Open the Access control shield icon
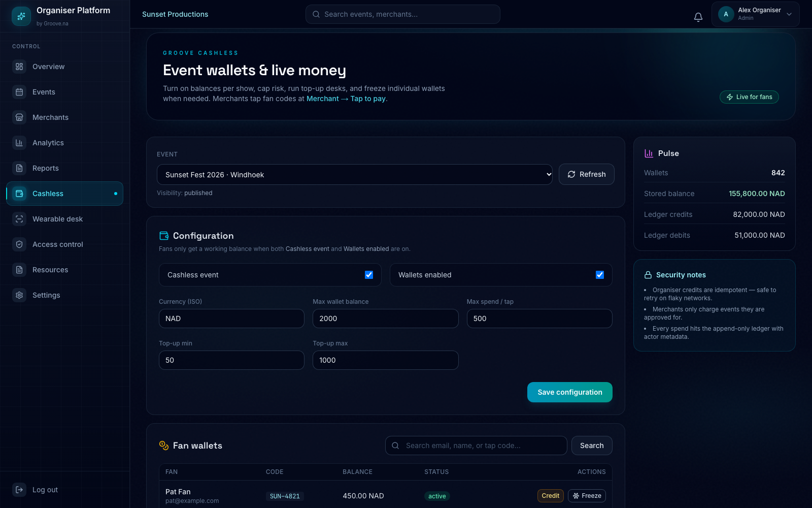This screenshot has height=508, width=812. (19, 244)
